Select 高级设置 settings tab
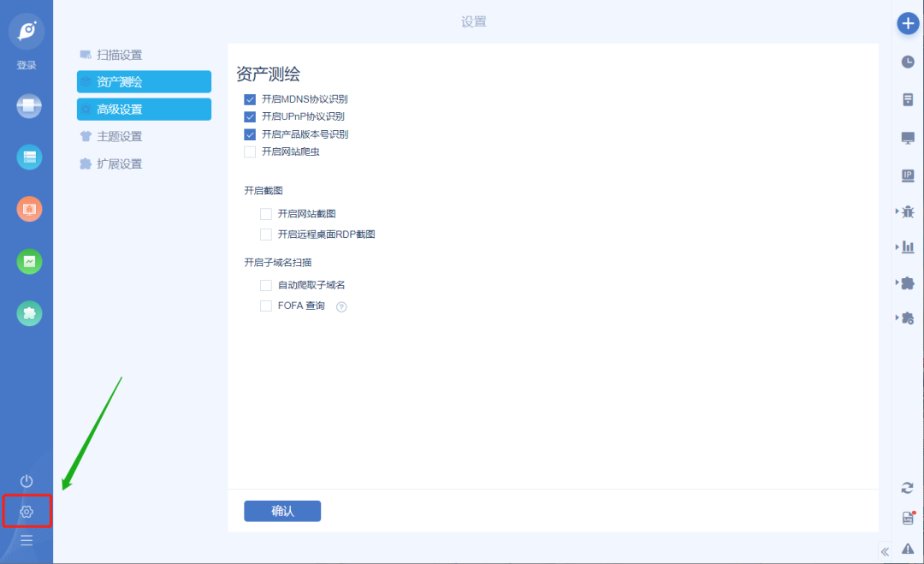Viewport: 924px width, 564px height. (144, 109)
